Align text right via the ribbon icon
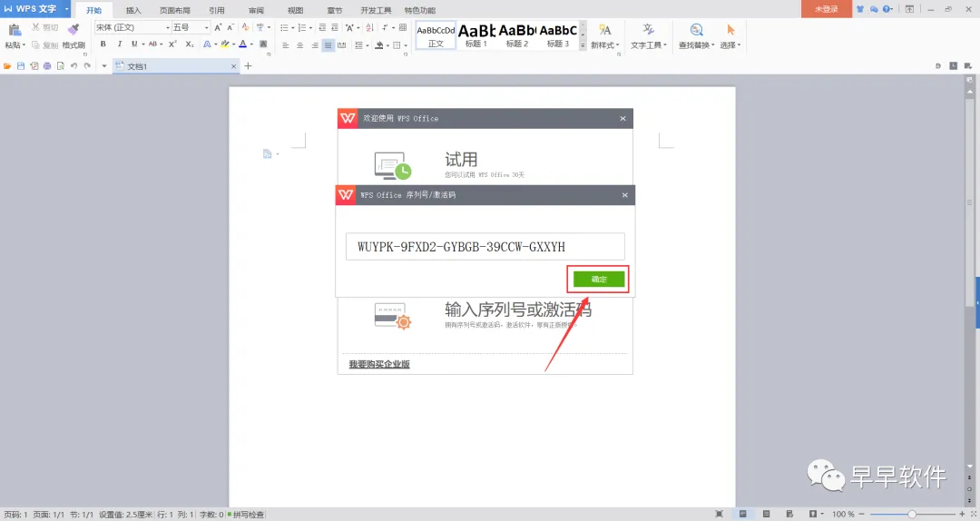Image resolution: width=980 pixels, height=521 pixels. pyautogui.click(x=314, y=45)
